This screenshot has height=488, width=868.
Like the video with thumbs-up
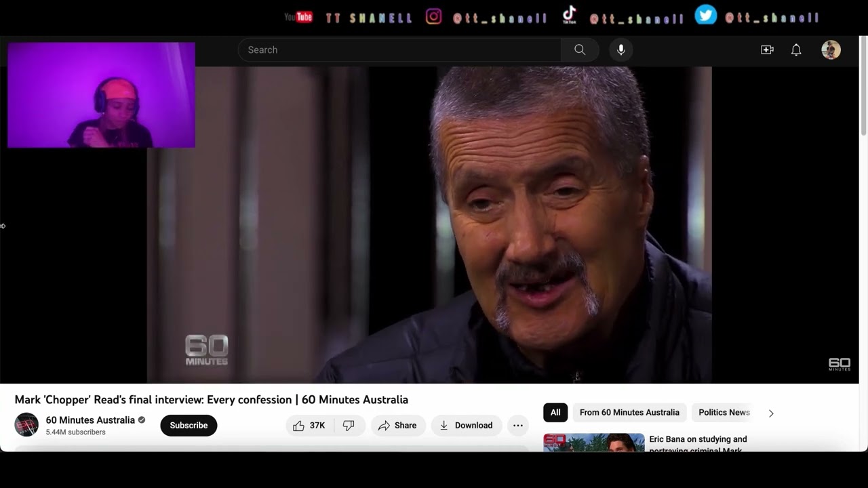pos(309,426)
